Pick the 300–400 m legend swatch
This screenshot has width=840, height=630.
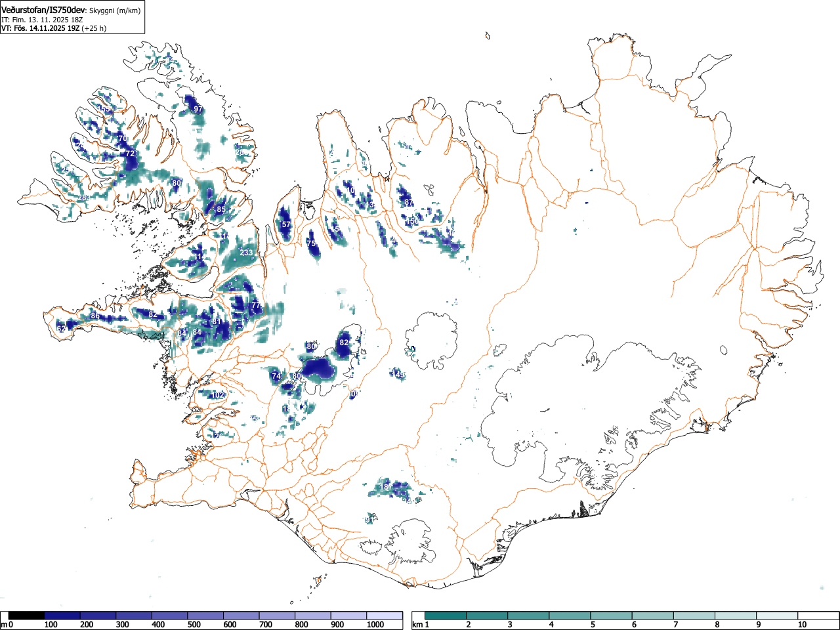click(134, 616)
